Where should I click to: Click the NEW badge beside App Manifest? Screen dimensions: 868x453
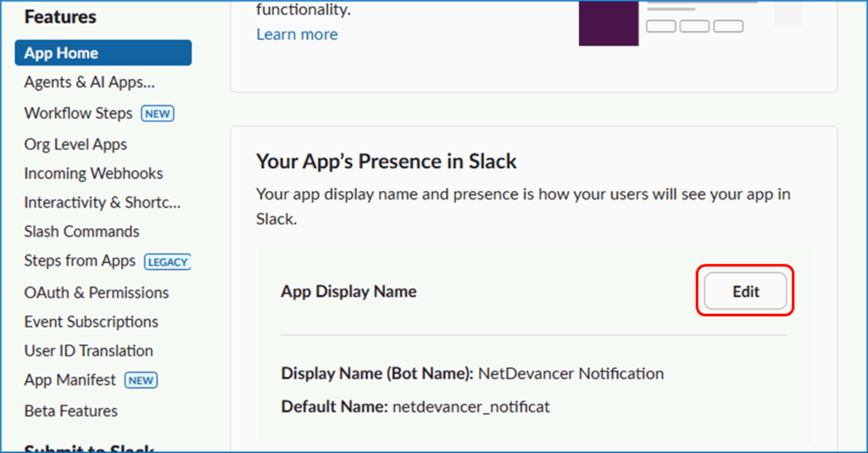tap(141, 381)
